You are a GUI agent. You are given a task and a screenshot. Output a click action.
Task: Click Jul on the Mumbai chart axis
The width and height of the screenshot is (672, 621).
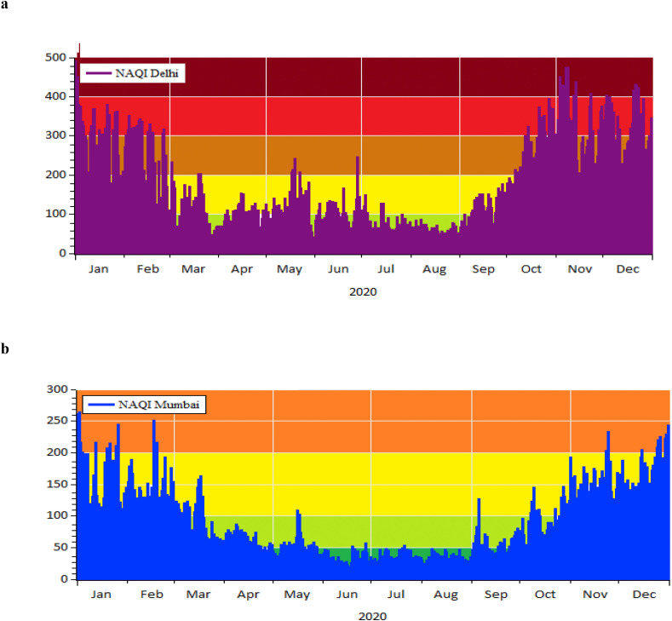tap(396, 595)
